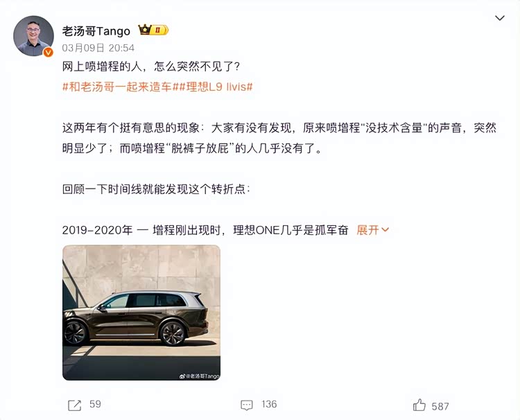Click the post title line about 喷增程
Image resolution: width=520 pixels, height=420 pixels.
(151, 67)
